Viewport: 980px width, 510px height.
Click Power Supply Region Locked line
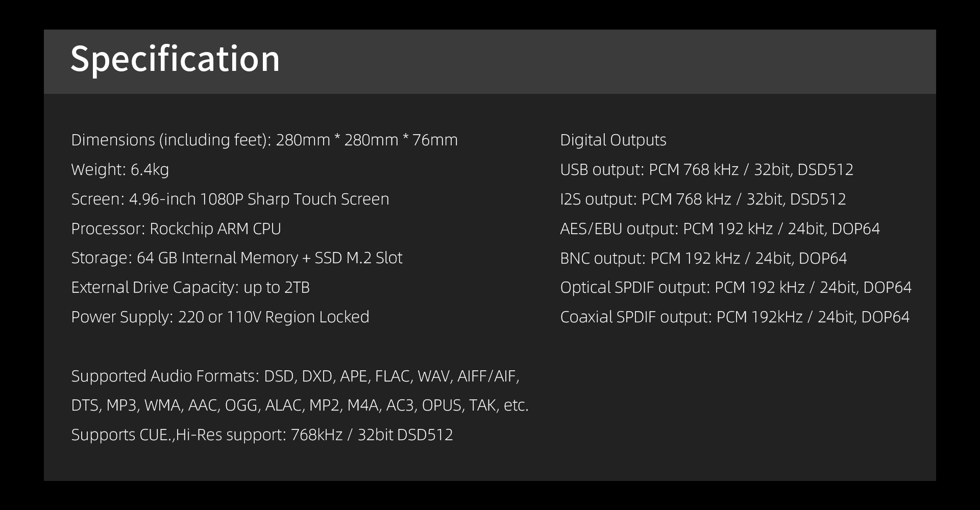[x=220, y=317]
